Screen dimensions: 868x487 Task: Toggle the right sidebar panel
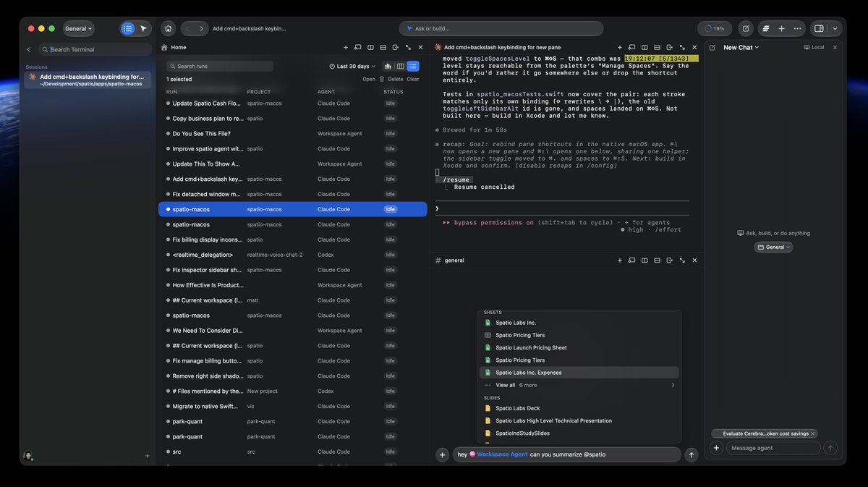click(x=819, y=29)
